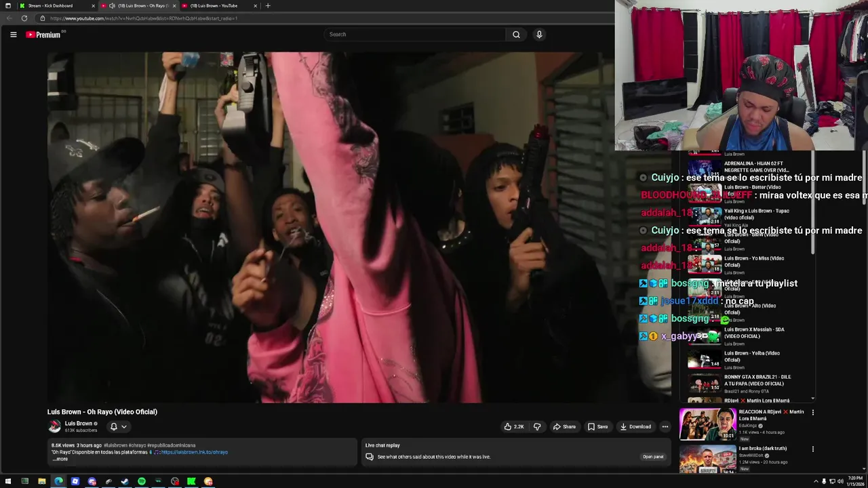Open File Explorer from taskbar
The height and width of the screenshot is (488, 868).
pyautogui.click(x=41, y=481)
